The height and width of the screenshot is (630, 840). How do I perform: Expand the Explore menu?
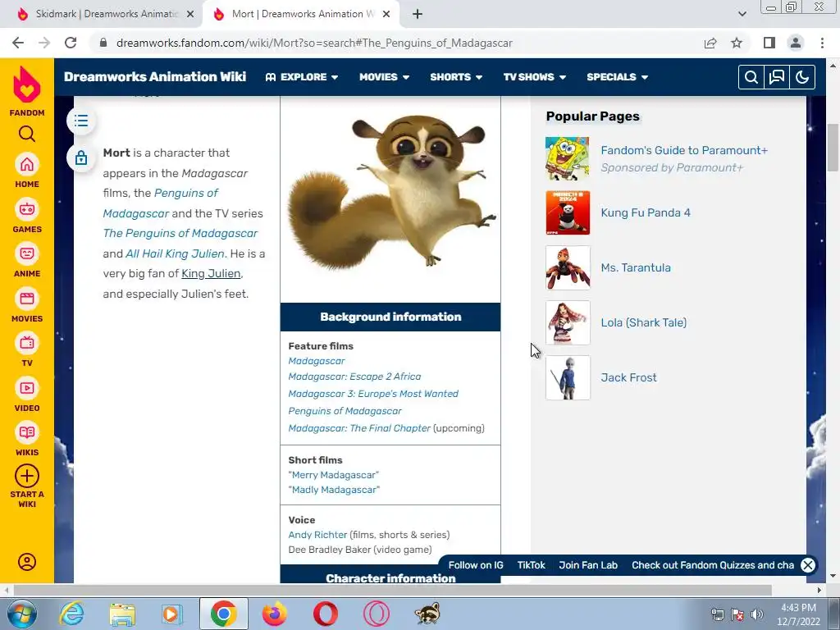click(x=302, y=77)
